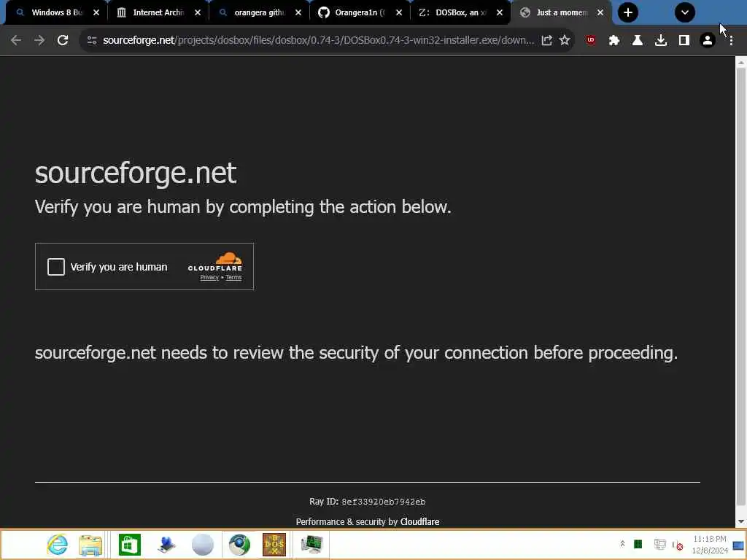Viewport: 747px width, 560px height.
Task: Click the scrollbar up arrow
Action: tap(741, 62)
